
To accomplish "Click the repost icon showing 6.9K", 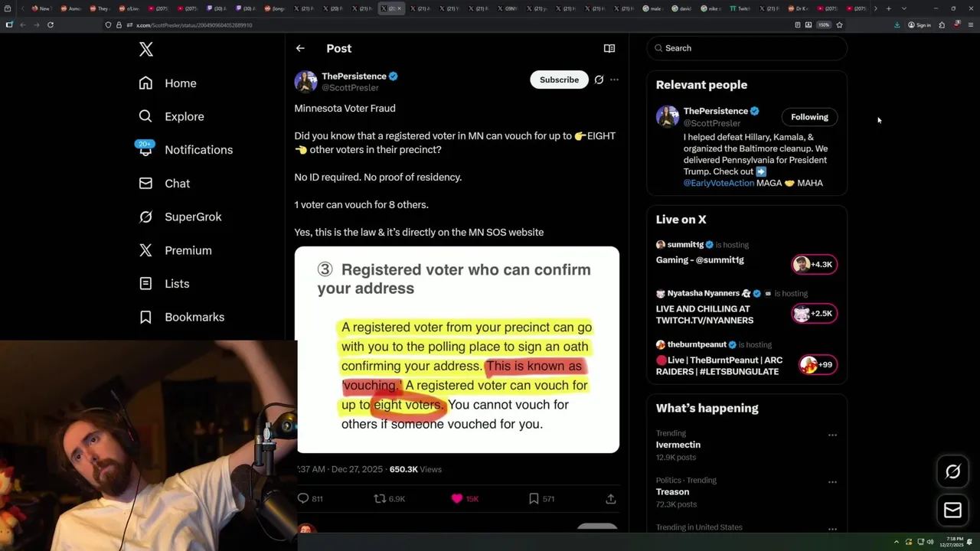I will tap(380, 498).
